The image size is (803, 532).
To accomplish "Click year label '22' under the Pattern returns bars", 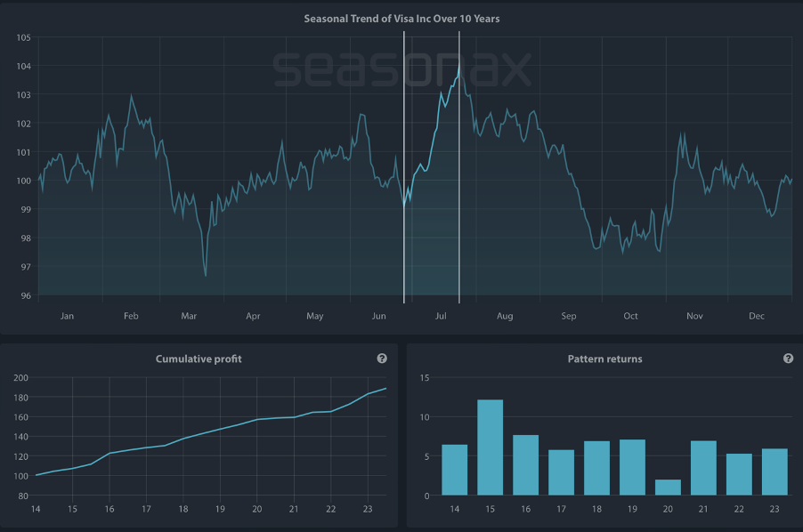I will click(739, 510).
